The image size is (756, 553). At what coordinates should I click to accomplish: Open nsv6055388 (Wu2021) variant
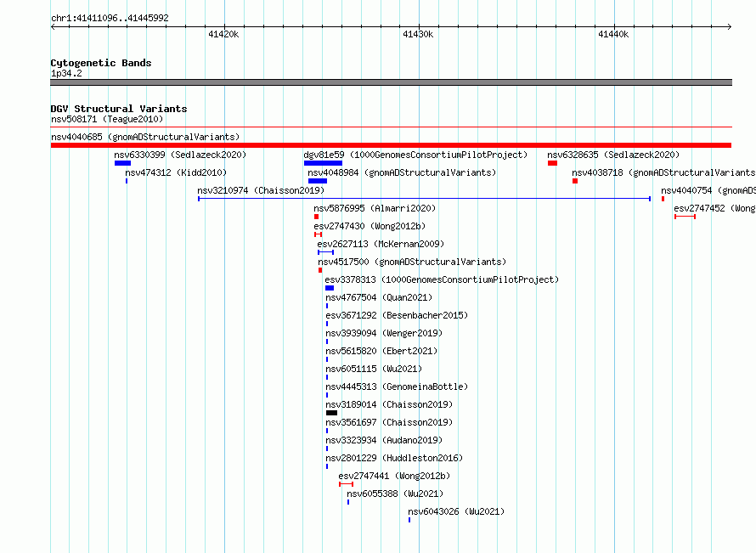pyautogui.click(x=395, y=494)
